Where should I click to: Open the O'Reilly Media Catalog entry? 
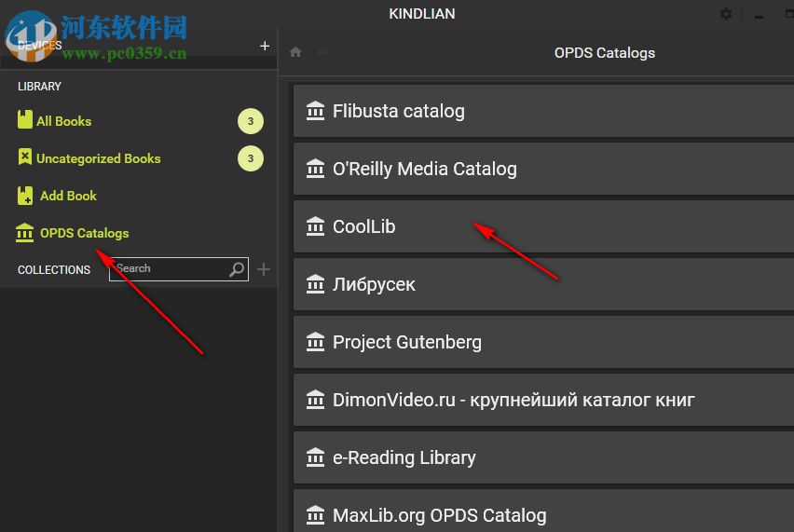[x=543, y=169]
